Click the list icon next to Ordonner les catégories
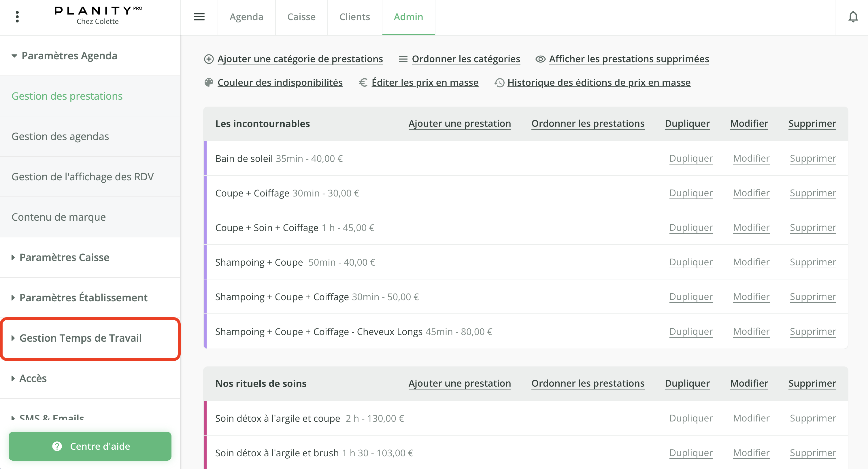868x469 pixels. (403, 59)
